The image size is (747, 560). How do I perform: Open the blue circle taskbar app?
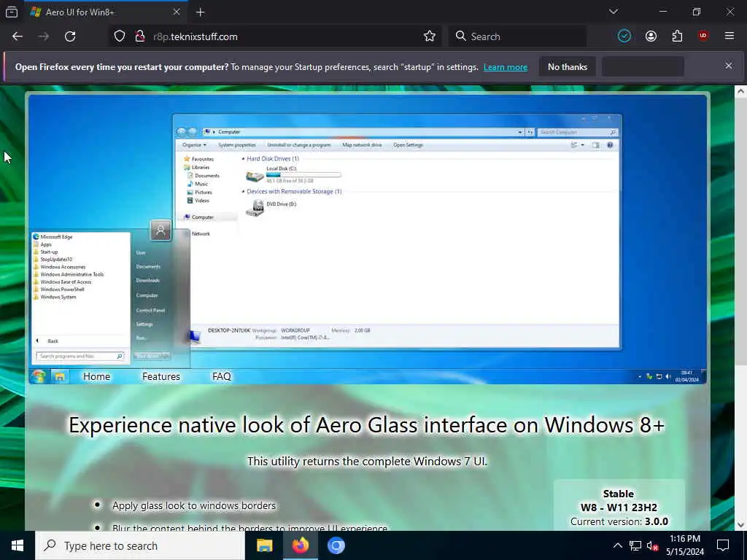click(x=336, y=545)
